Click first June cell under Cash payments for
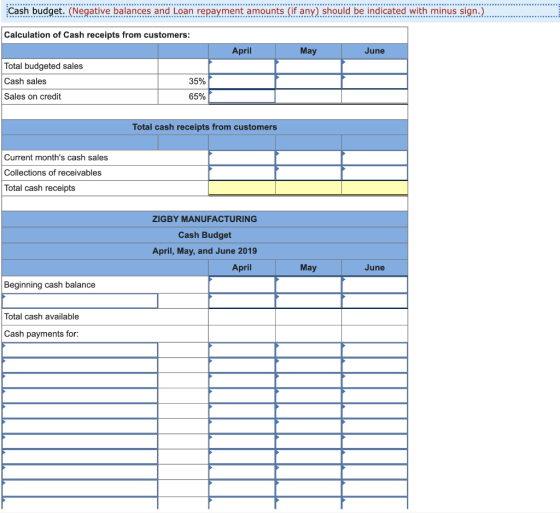560x513 pixels. (374, 350)
